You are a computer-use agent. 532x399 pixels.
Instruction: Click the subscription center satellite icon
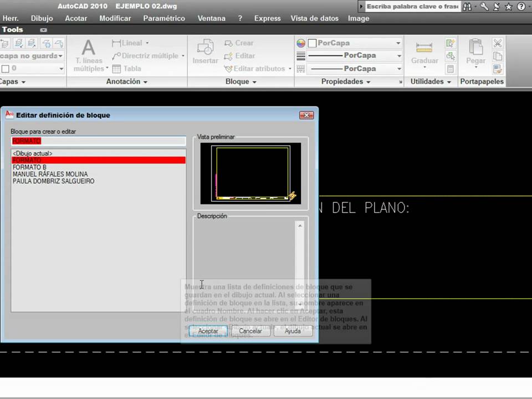click(497, 7)
